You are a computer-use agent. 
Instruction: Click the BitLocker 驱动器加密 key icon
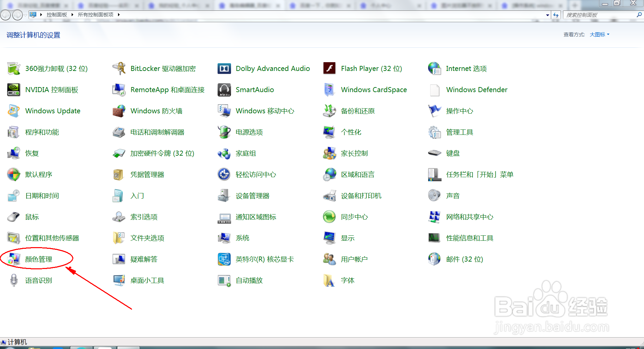pos(119,69)
